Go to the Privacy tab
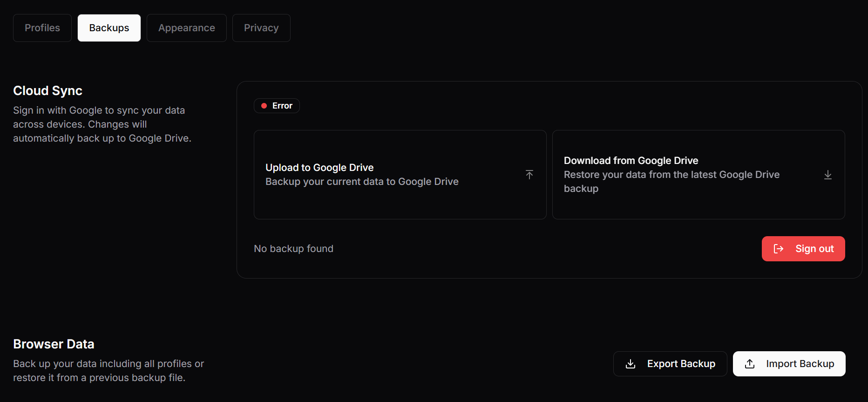 click(261, 28)
